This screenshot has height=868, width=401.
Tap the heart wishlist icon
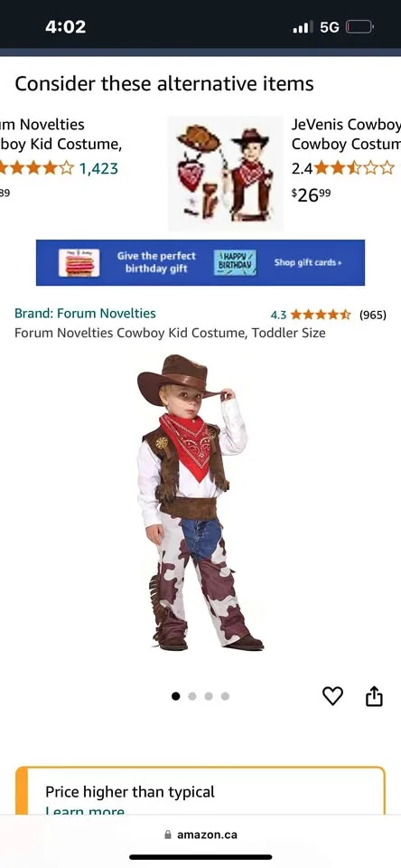click(332, 696)
